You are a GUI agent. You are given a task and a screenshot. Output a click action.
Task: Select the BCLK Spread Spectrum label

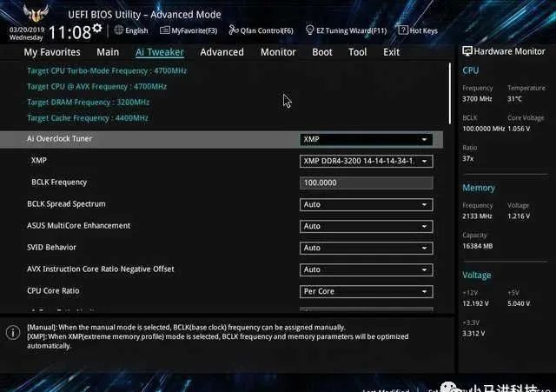(66, 204)
